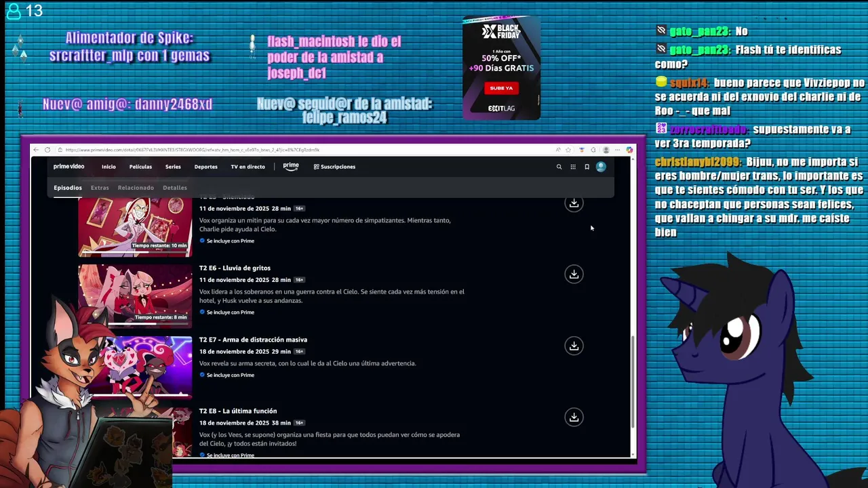The width and height of the screenshot is (868, 488).
Task: Open the Series menu item
Action: [x=173, y=167]
